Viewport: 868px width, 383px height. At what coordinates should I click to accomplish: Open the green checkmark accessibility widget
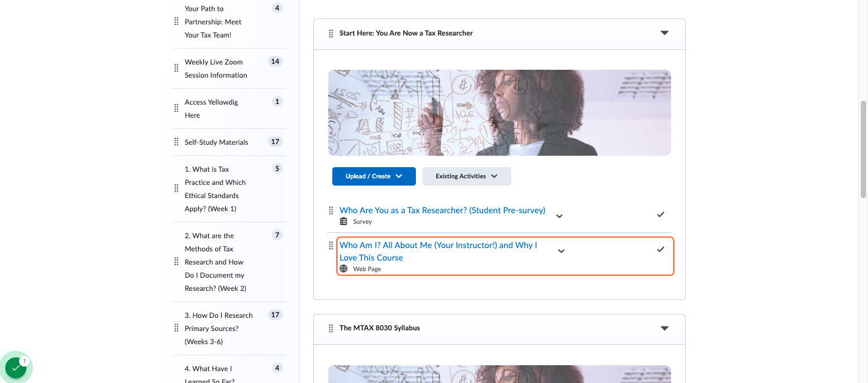tap(16, 368)
